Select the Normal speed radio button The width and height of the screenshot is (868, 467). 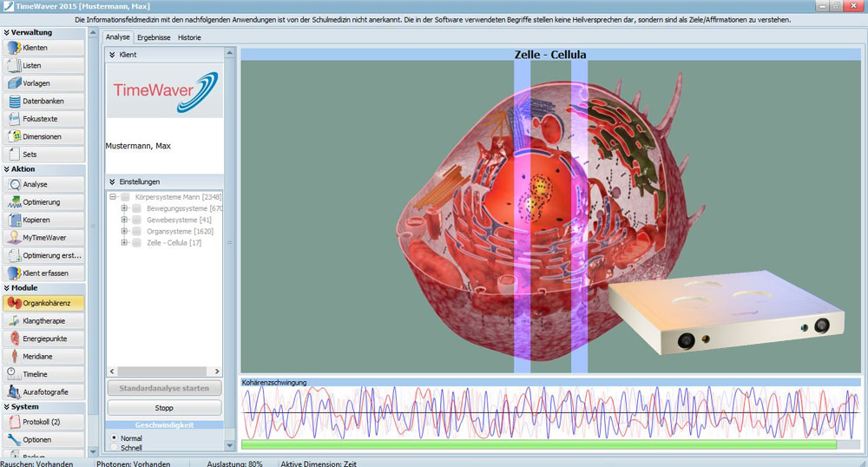coord(114,437)
